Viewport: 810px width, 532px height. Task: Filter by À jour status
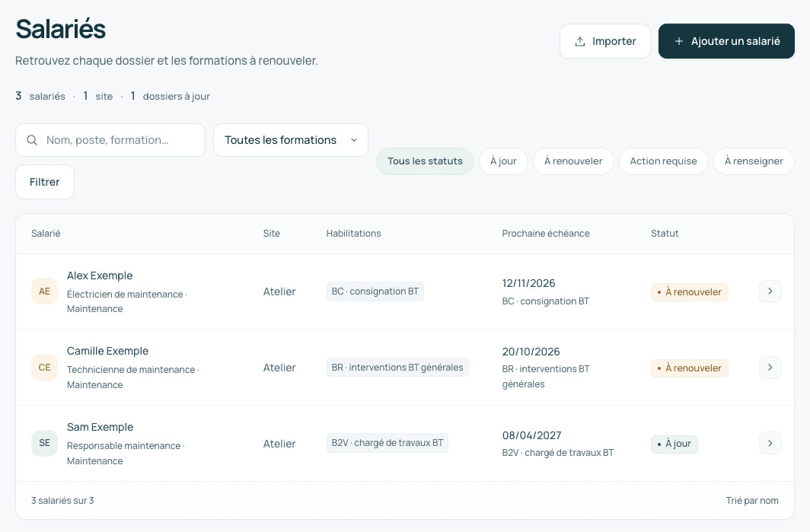coord(504,161)
